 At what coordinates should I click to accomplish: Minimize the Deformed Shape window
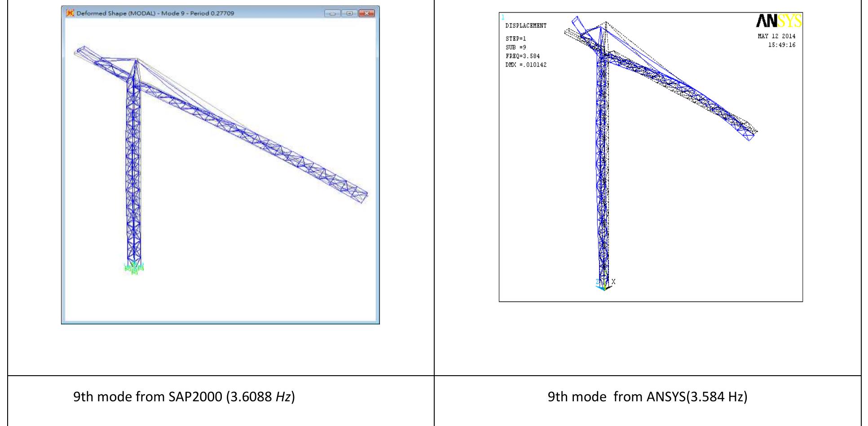333,13
